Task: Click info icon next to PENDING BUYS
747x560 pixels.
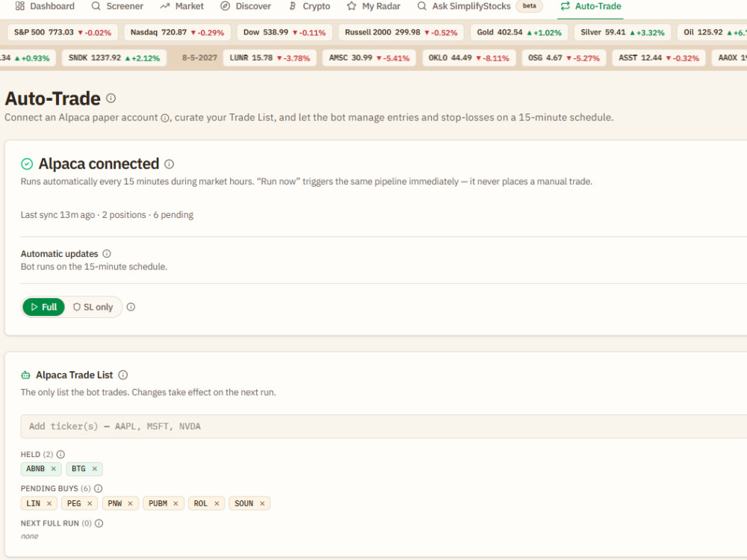Action: click(98, 488)
